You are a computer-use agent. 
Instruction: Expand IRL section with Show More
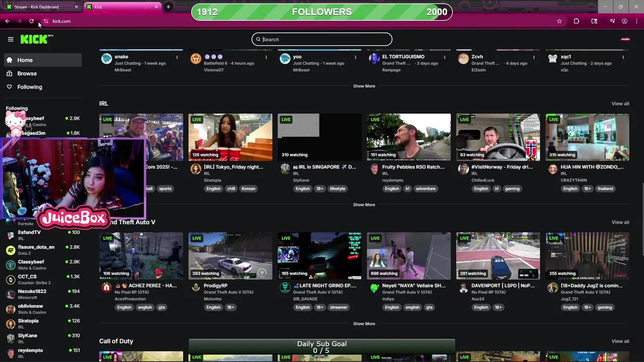coord(364,205)
